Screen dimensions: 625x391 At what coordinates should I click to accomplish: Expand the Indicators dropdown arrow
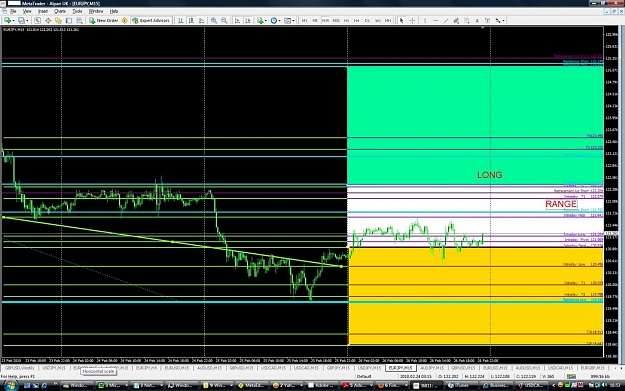coord(266,20)
